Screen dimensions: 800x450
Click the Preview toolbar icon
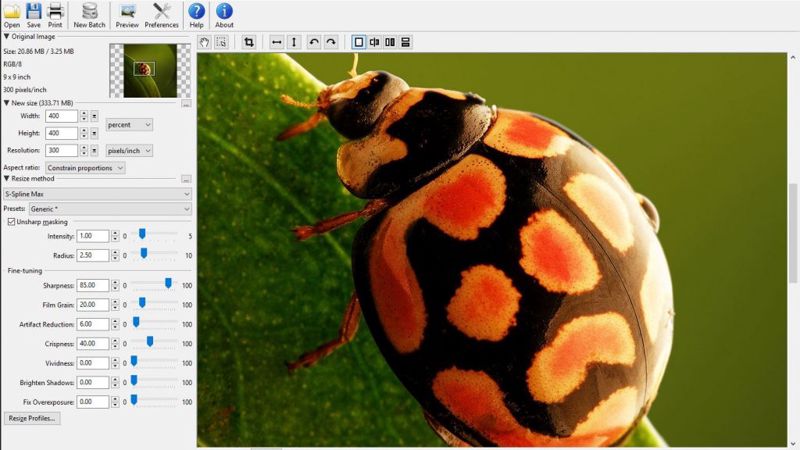coord(127,15)
